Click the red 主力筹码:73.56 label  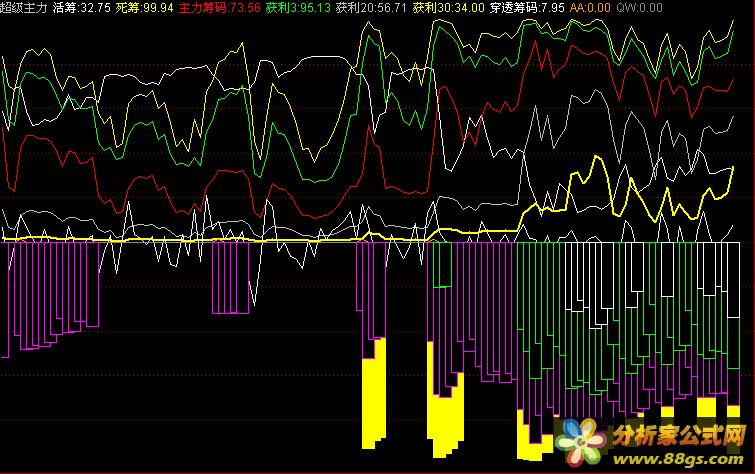pyautogui.click(x=220, y=8)
